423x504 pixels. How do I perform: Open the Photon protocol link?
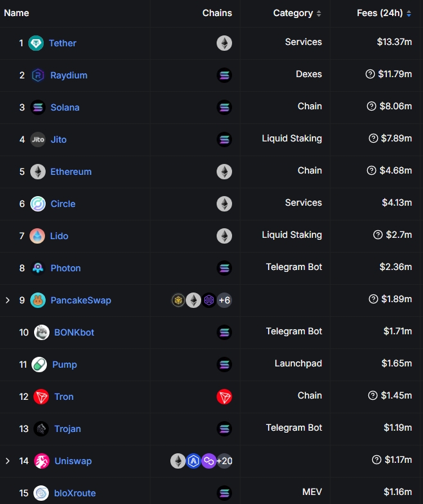(66, 268)
